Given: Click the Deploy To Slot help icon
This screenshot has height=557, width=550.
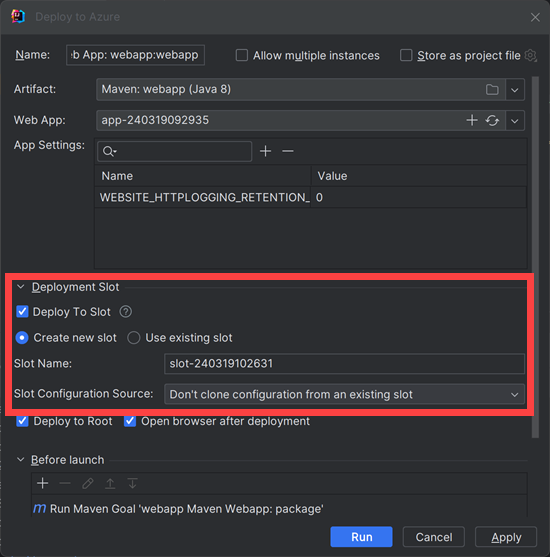Looking at the screenshot, I should pyautogui.click(x=125, y=312).
